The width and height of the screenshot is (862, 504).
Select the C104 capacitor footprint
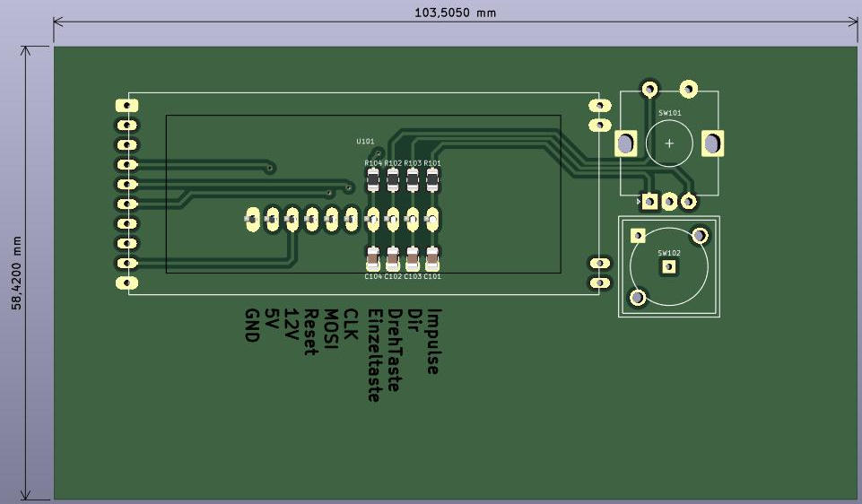click(373, 259)
